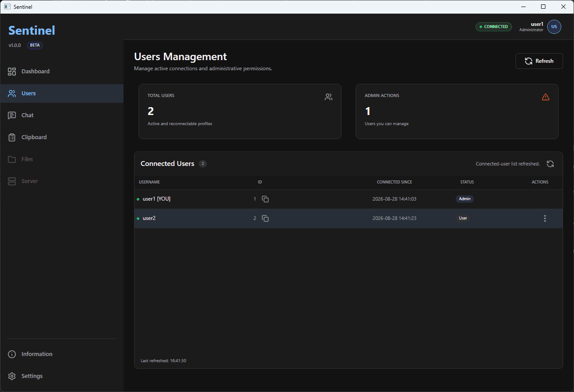
Task: Copy the ID of user2
Action: click(265, 218)
